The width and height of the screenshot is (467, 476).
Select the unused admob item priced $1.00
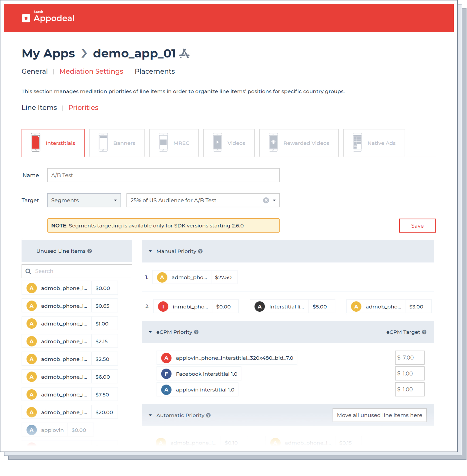coord(70,324)
